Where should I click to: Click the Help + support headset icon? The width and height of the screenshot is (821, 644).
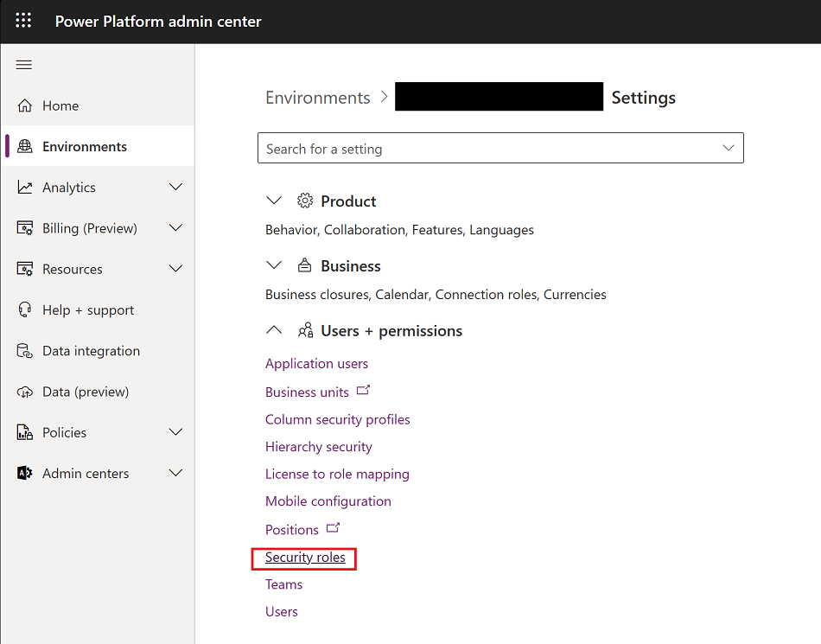click(24, 309)
